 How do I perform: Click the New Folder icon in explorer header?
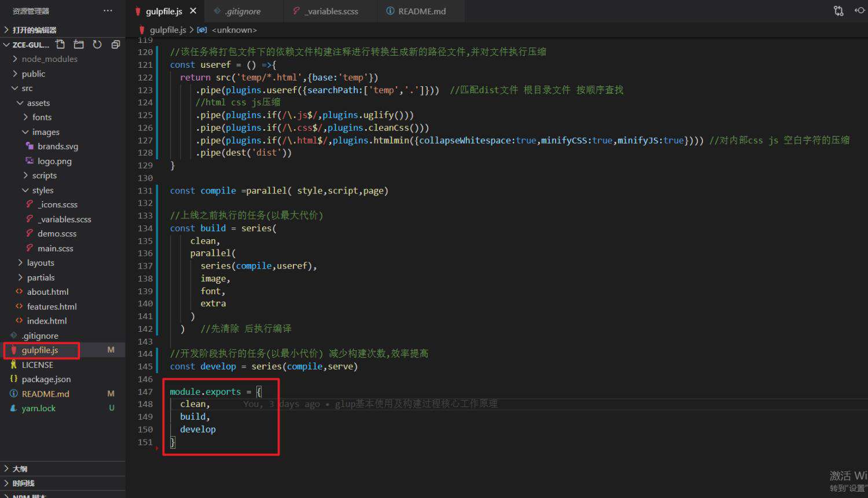coord(79,45)
